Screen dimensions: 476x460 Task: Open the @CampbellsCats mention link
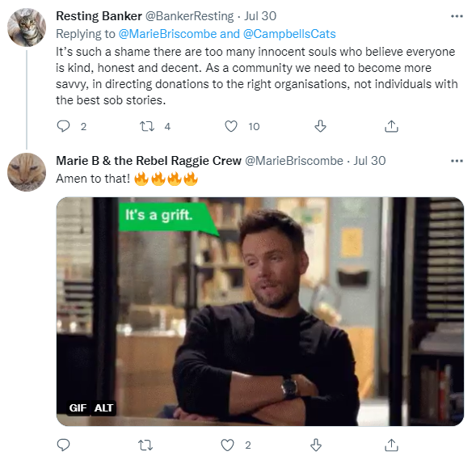pyautogui.click(x=289, y=34)
